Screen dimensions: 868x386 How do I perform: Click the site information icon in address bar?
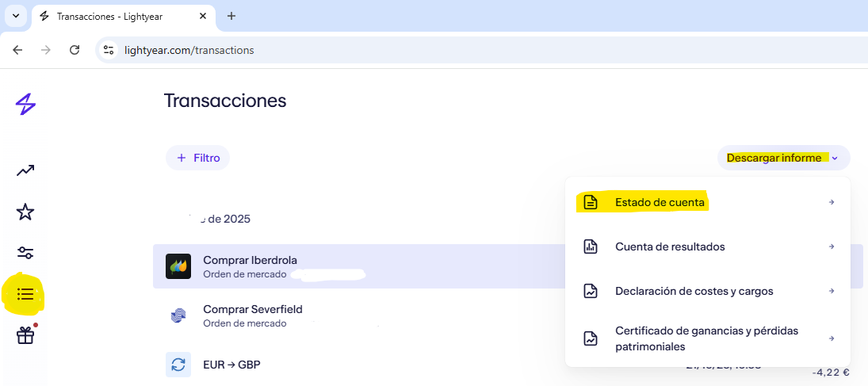pos(109,50)
